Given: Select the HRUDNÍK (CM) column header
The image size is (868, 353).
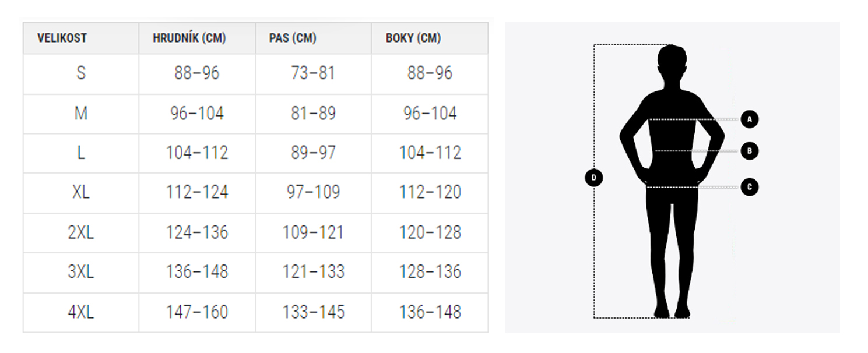Looking at the screenshot, I should point(189,38).
